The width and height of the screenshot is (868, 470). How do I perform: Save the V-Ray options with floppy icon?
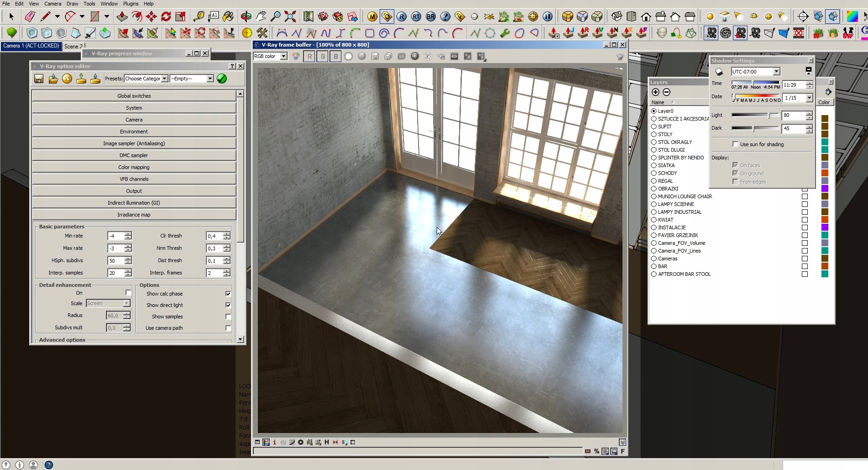click(39, 79)
